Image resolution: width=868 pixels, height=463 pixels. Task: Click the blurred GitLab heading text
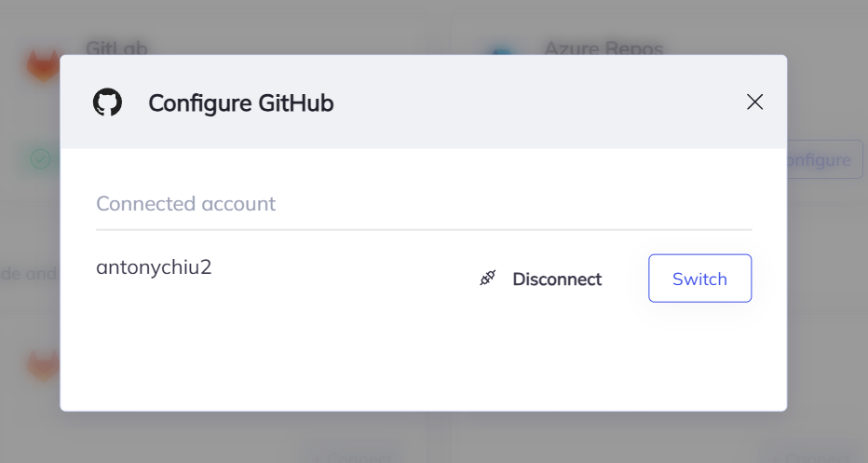(117, 48)
